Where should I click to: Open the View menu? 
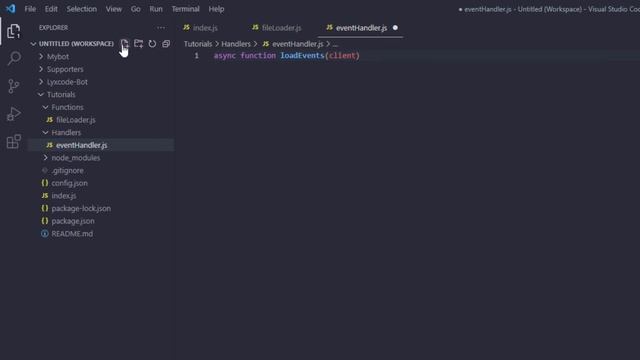[x=113, y=9]
